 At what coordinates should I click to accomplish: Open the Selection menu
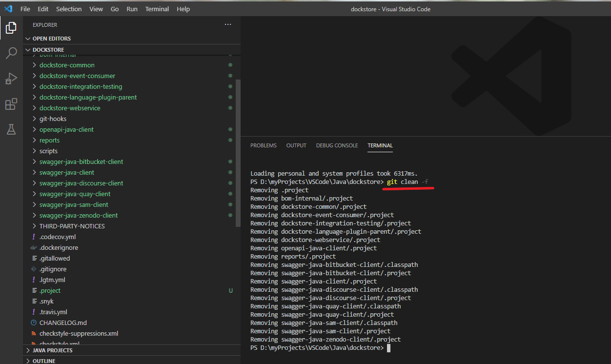pyautogui.click(x=69, y=9)
